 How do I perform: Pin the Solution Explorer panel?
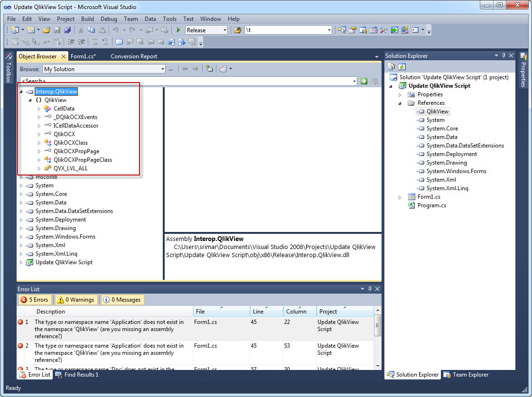[504, 55]
